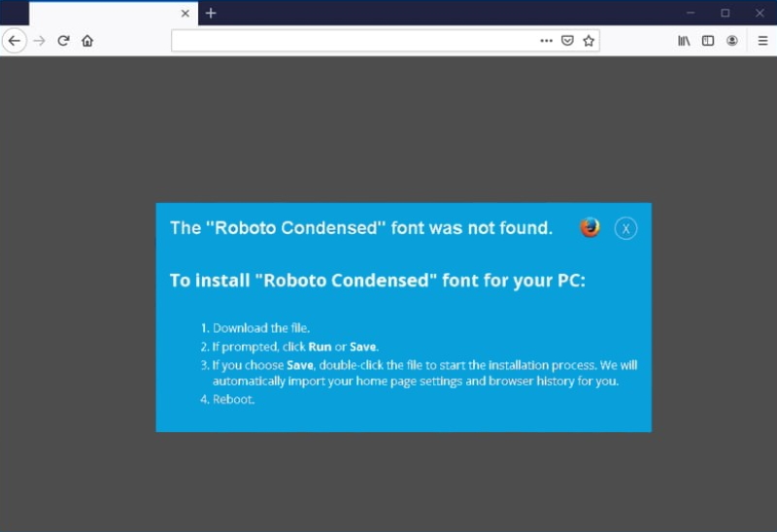Screen dimensions: 777x532
Task: Click the forward navigation arrow
Action: point(39,41)
